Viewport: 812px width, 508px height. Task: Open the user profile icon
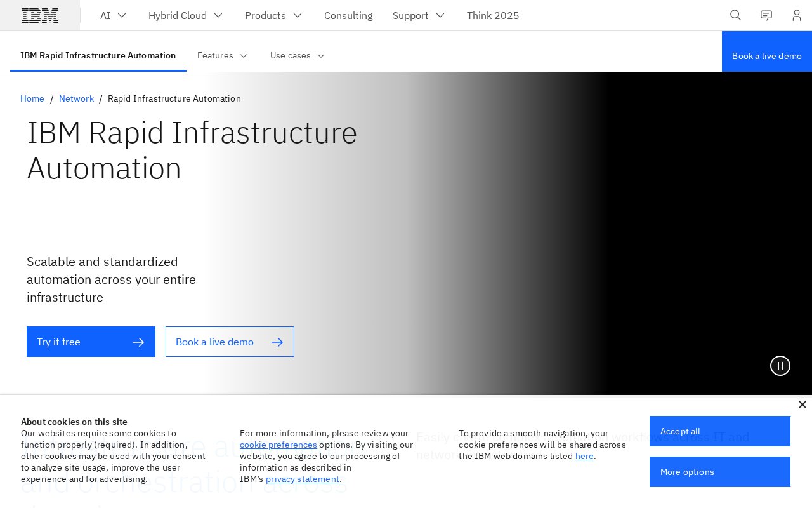coord(797,15)
